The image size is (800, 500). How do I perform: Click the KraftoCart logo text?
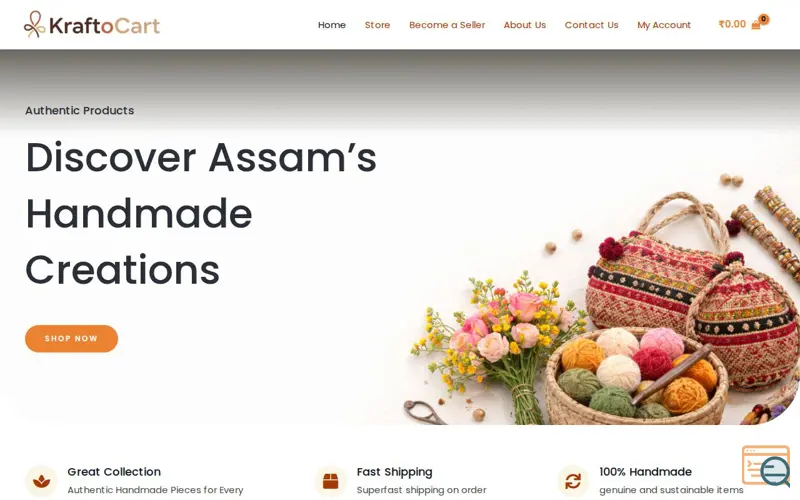point(105,26)
